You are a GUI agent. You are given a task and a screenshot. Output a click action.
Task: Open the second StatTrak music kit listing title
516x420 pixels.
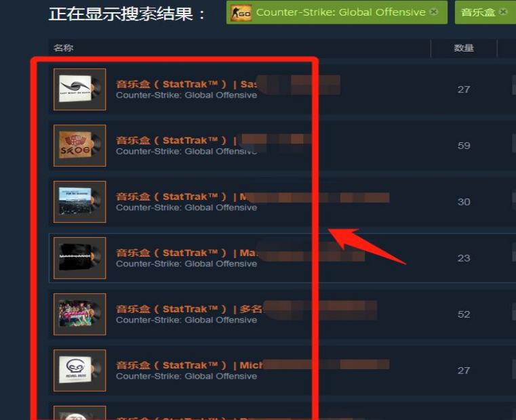click(x=176, y=140)
